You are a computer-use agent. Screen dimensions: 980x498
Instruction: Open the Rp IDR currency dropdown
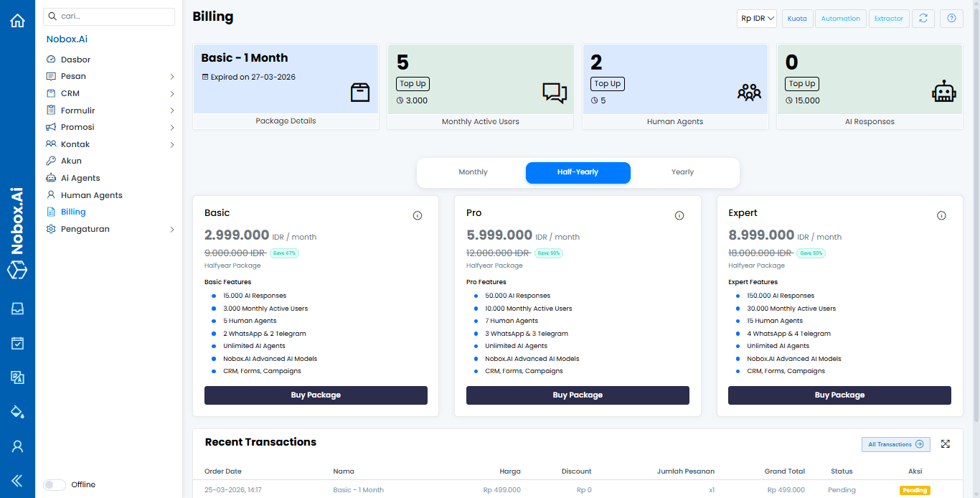758,19
